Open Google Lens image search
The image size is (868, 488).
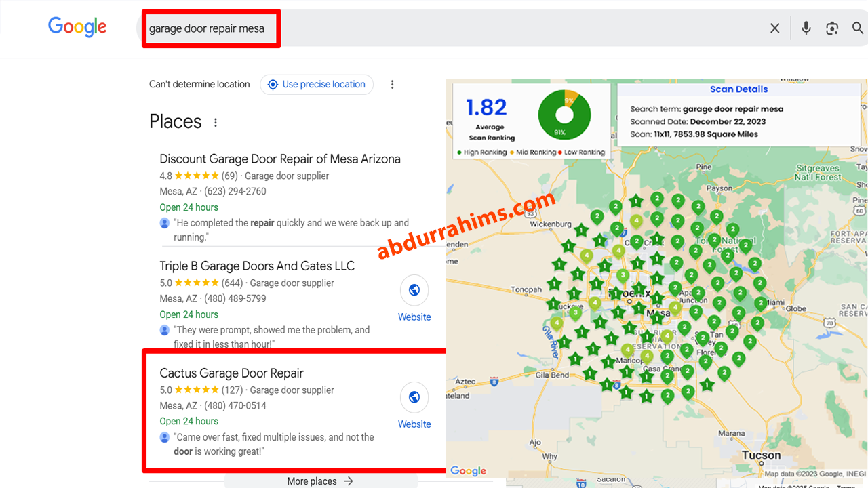[x=832, y=28]
